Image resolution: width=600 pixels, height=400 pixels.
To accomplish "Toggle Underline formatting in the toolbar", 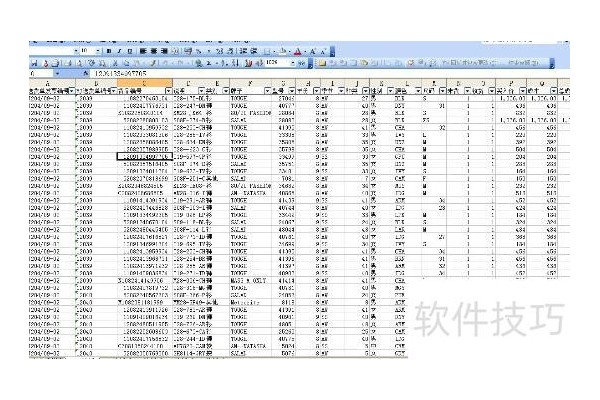I will pyautogui.click(x=130, y=51).
